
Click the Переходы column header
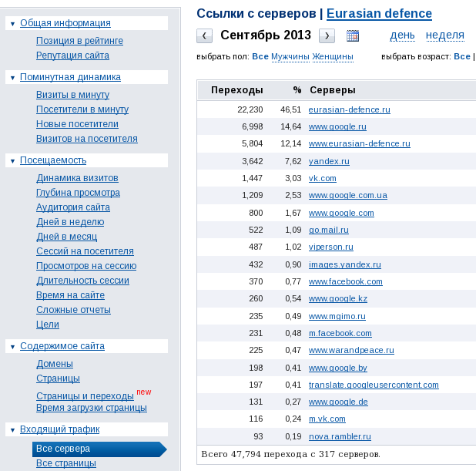pyautogui.click(x=237, y=90)
